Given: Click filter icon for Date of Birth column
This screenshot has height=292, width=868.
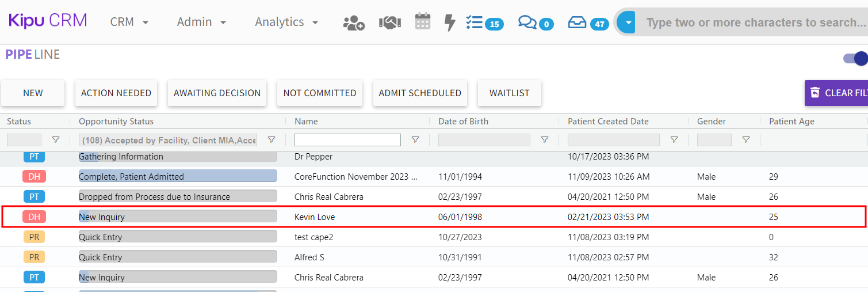Looking at the screenshot, I should pos(545,140).
